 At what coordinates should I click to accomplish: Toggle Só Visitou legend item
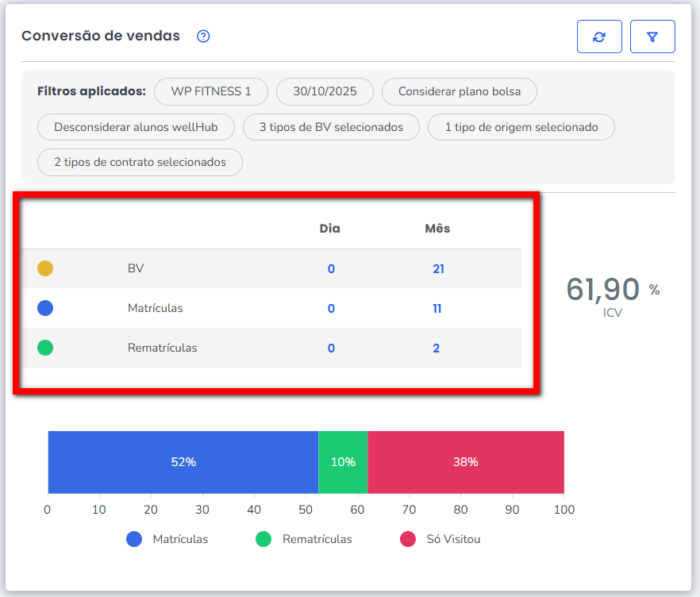[x=440, y=539]
